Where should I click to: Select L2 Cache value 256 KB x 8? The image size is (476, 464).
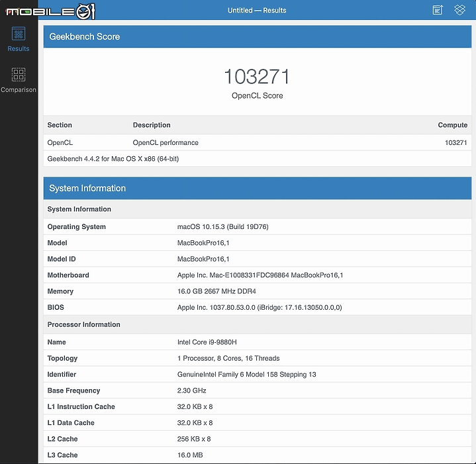click(x=194, y=439)
